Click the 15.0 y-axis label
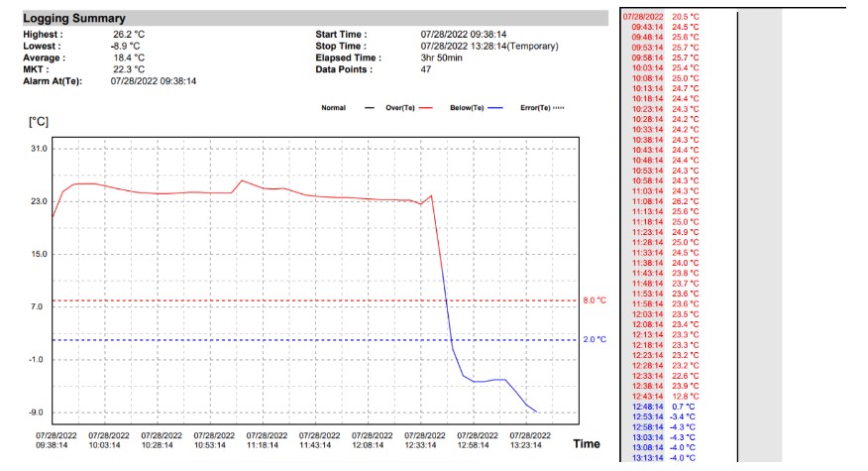Screen dimensions: 868x471 click(39, 254)
